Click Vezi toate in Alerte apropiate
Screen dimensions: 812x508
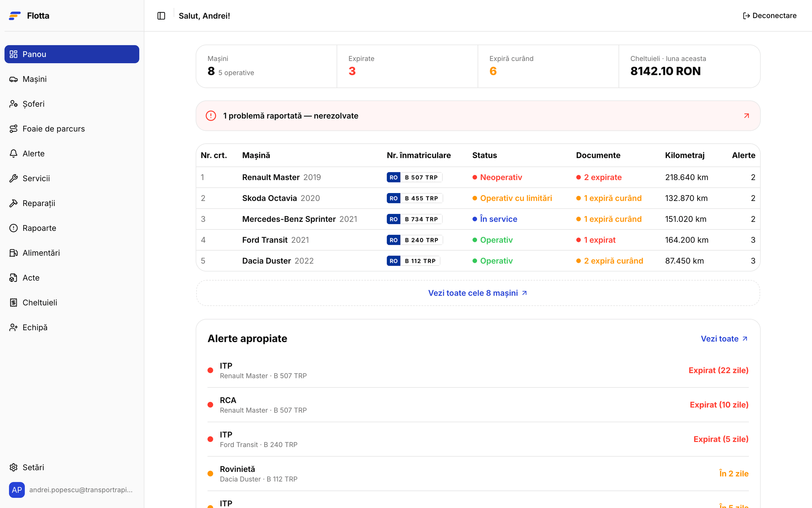click(724, 339)
